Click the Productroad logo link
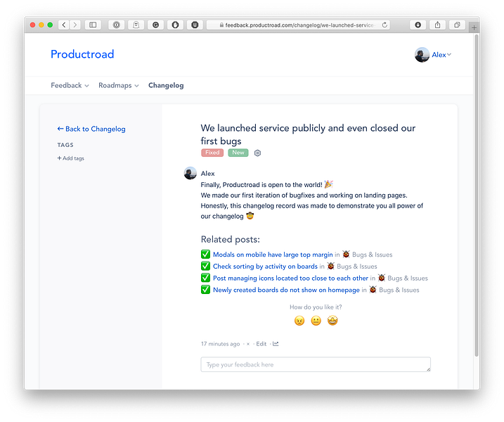 (x=82, y=54)
